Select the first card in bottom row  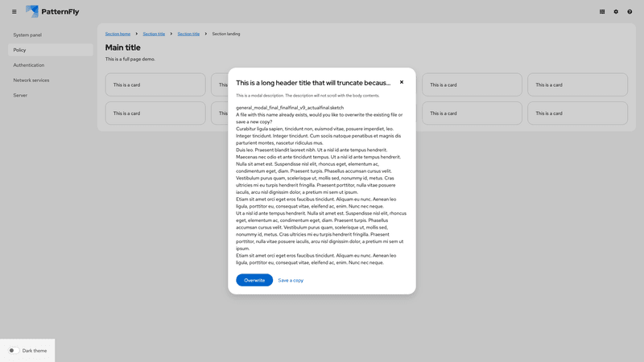click(155, 113)
